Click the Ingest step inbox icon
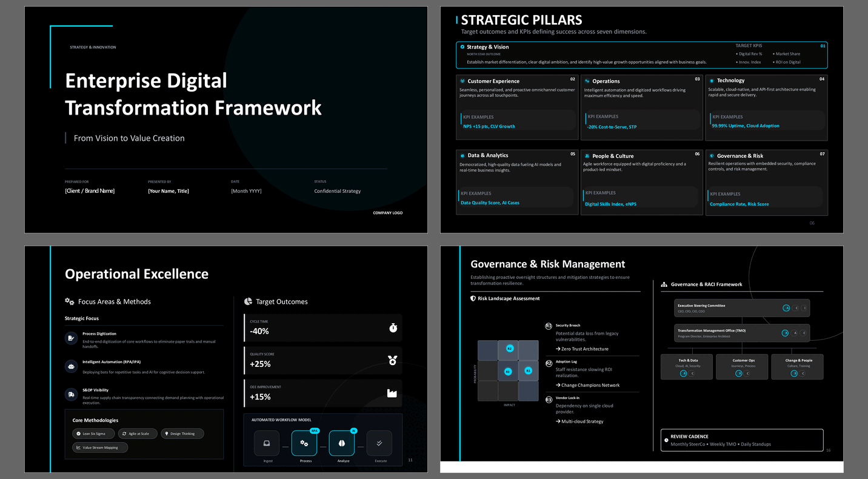 pos(267,443)
